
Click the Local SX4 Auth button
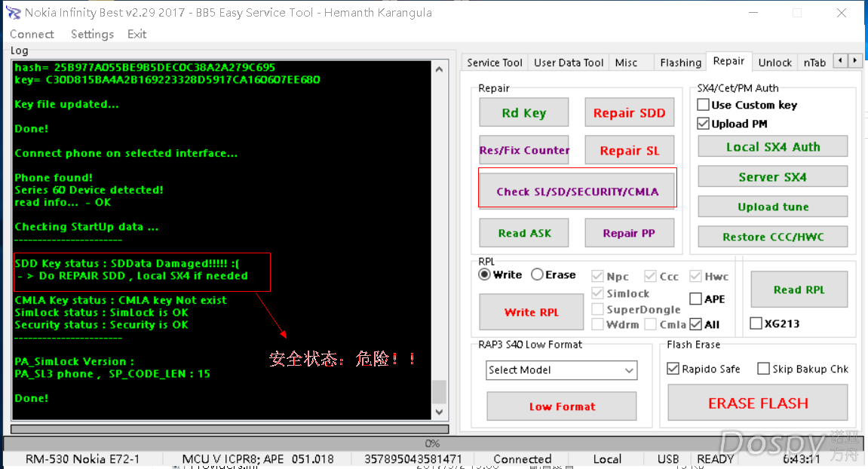(773, 147)
